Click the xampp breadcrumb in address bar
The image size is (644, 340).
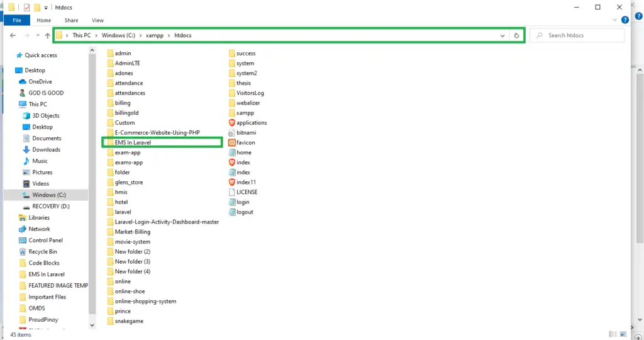[155, 35]
